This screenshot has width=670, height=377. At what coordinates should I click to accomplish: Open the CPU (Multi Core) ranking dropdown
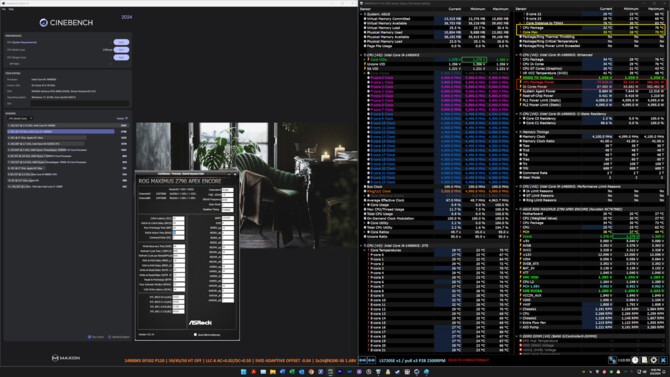click(20, 118)
